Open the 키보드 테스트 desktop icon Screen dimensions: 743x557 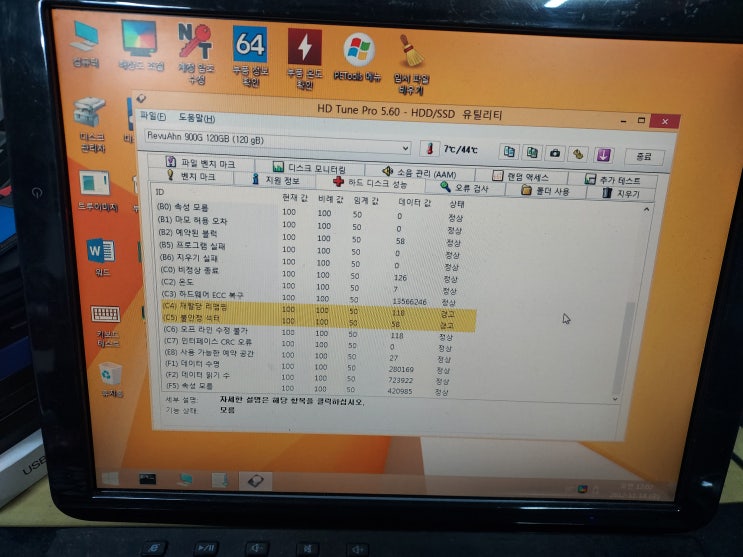click(x=106, y=326)
